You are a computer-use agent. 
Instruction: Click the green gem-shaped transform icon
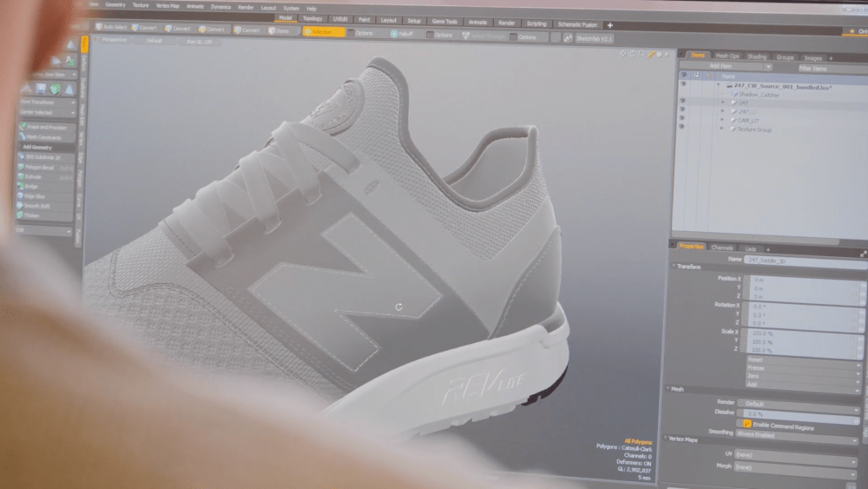click(x=55, y=89)
